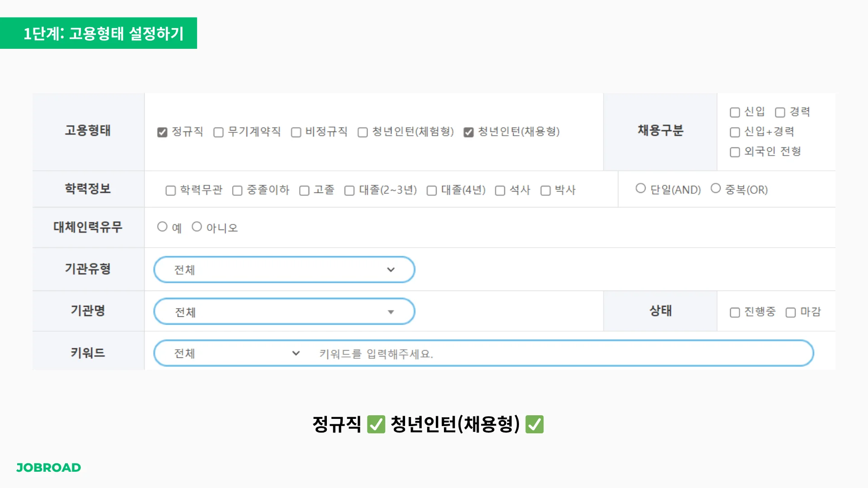
Task: Enable the 경력 checkbox under 채용구분
Action: click(x=779, y=112)
